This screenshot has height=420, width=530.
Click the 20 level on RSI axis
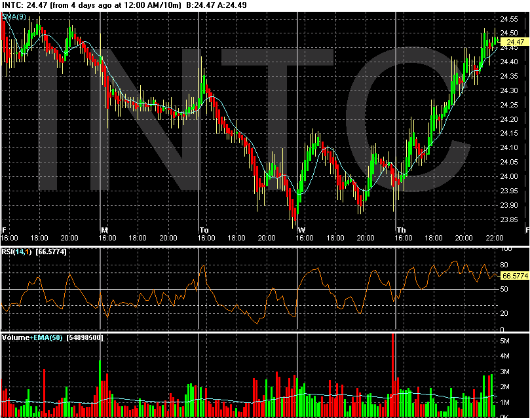pyautogui.click(x=504, y=313)
